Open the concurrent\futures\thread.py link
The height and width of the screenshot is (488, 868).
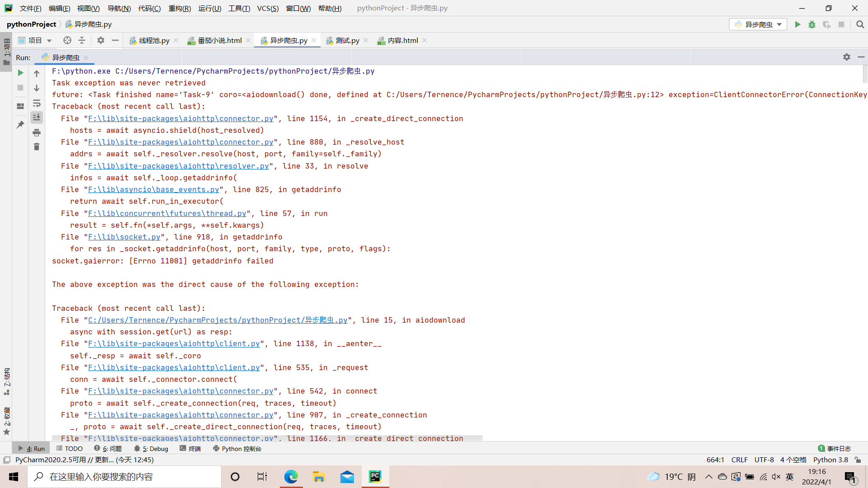(x=167, y=213)
